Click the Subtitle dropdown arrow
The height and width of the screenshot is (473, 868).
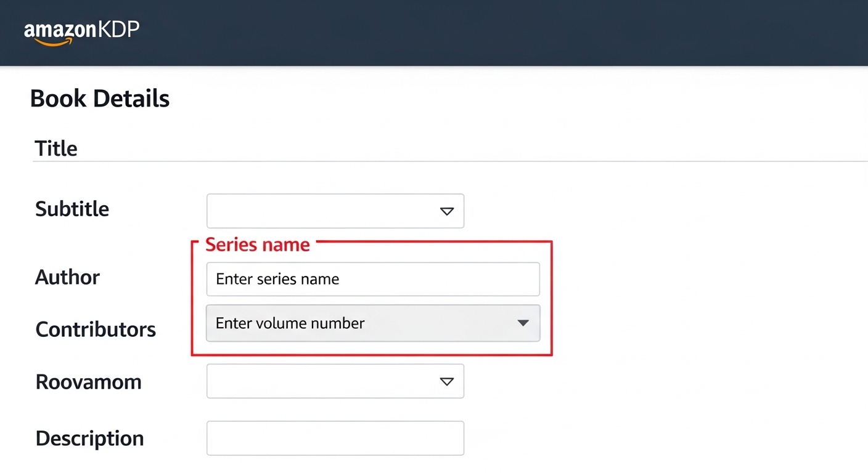click(x=446, y=211)
